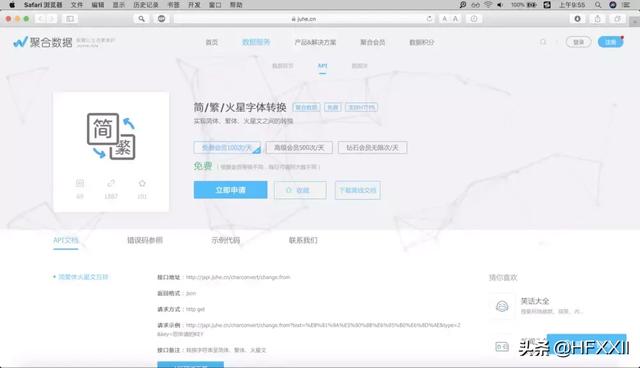Click the address bar showing juhe.cn

303,19
